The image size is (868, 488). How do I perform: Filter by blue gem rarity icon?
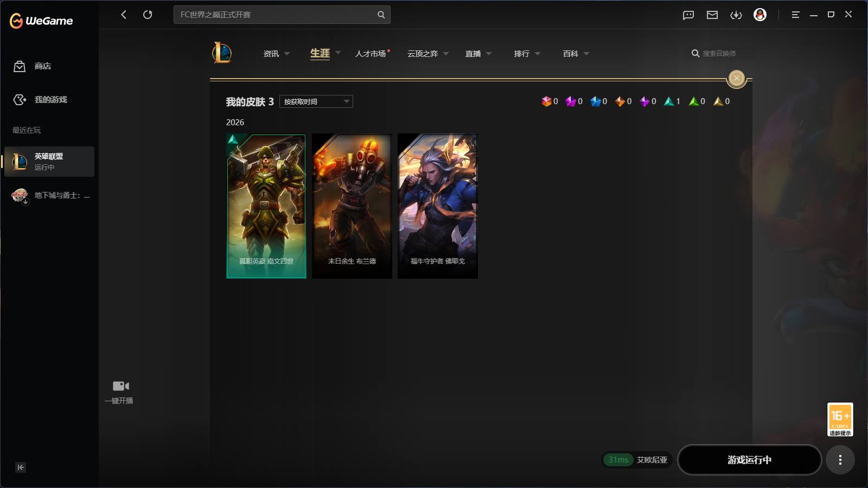point(595,101)
